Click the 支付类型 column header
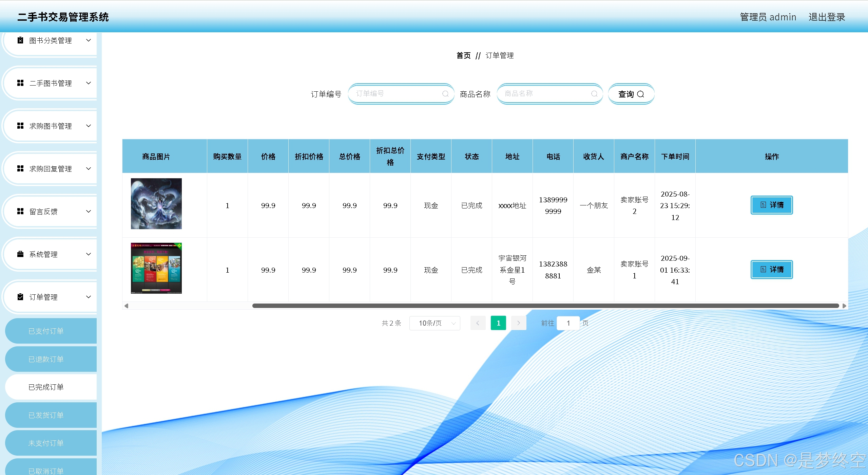The height and width of the screenshot is (475, 868). [x=431, y=157]
